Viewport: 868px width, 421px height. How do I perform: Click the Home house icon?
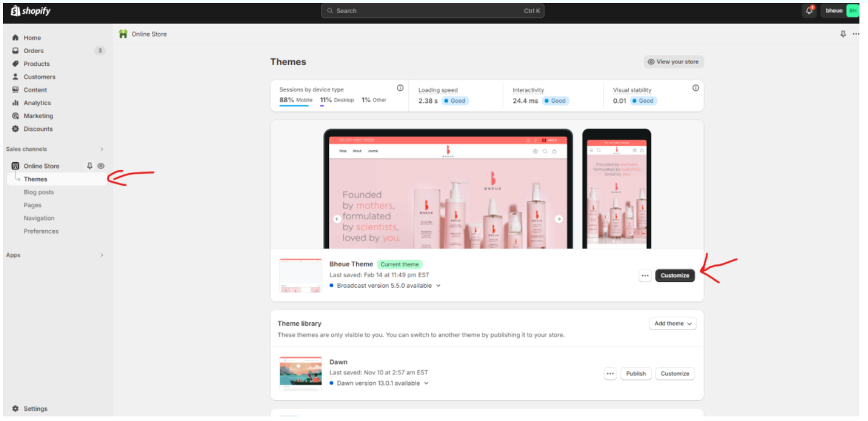tap(15, 38)
